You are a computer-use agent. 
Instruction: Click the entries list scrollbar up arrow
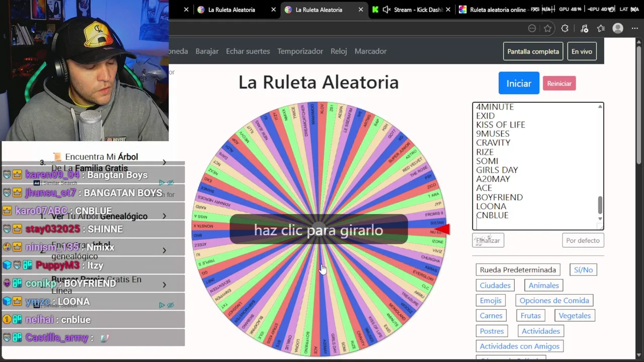tap(600, 107)
